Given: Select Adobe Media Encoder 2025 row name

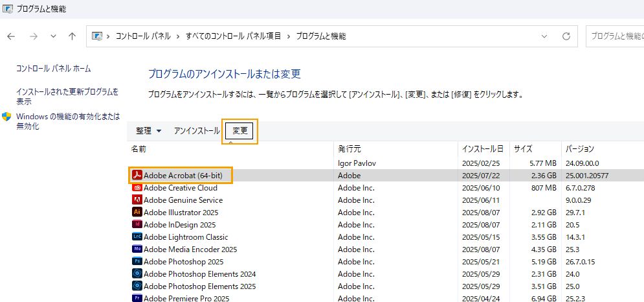Looking at the screenshot, I should (x=190, y=250).
